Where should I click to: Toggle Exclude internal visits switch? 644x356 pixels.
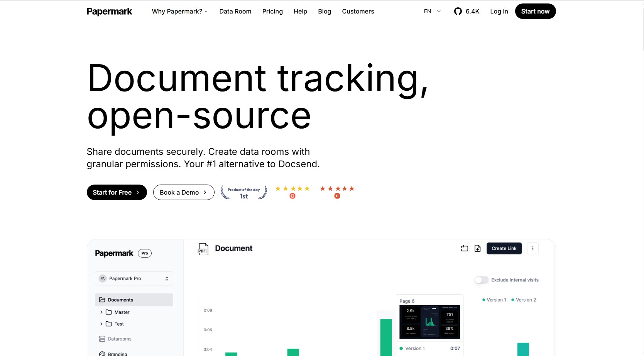[x=482, y=280]
